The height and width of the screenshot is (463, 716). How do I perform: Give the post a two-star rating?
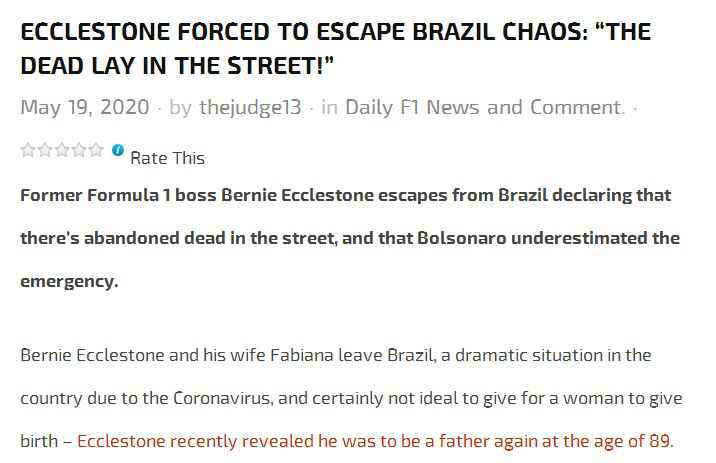45,150
